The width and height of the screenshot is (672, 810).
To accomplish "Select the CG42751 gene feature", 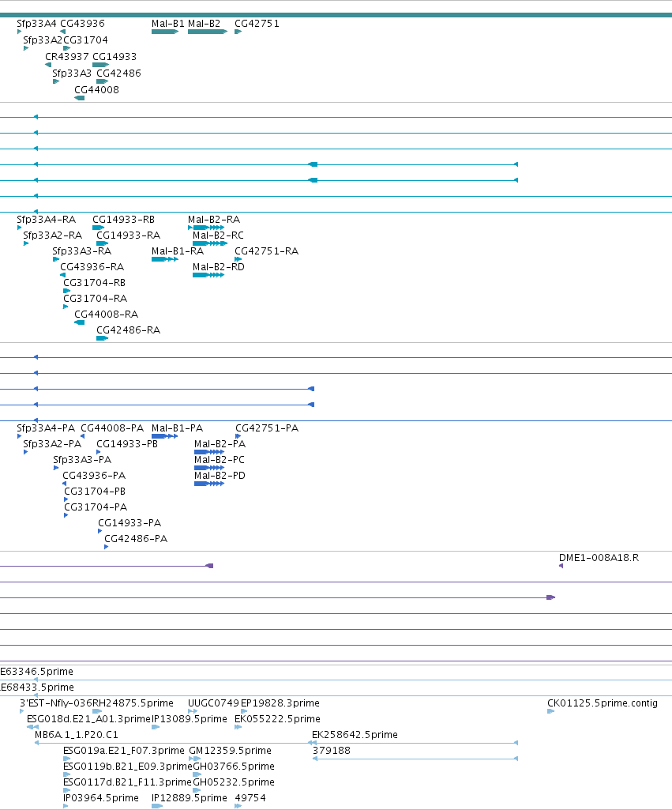I will point(238,32).
